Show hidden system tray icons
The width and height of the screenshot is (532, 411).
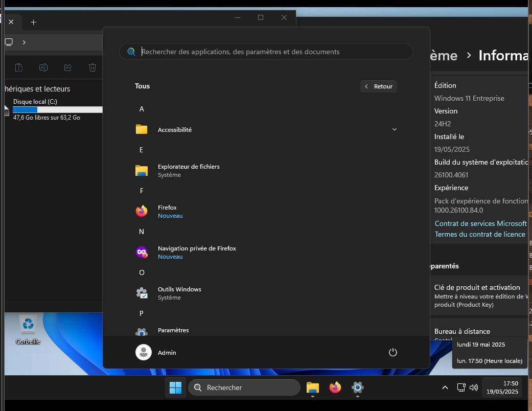point(445,387)
